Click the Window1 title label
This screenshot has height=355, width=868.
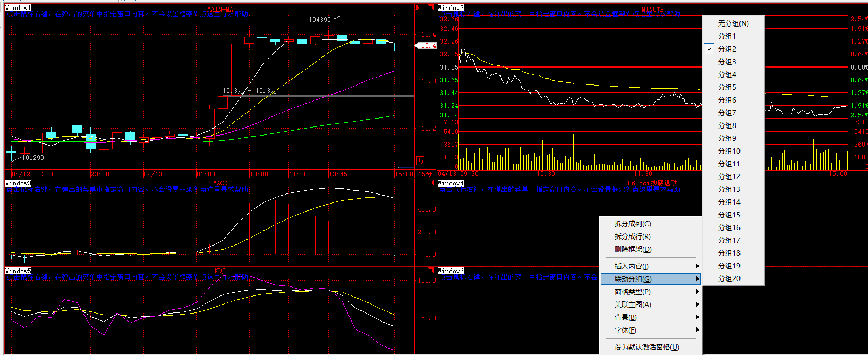(x=18, y=8)
